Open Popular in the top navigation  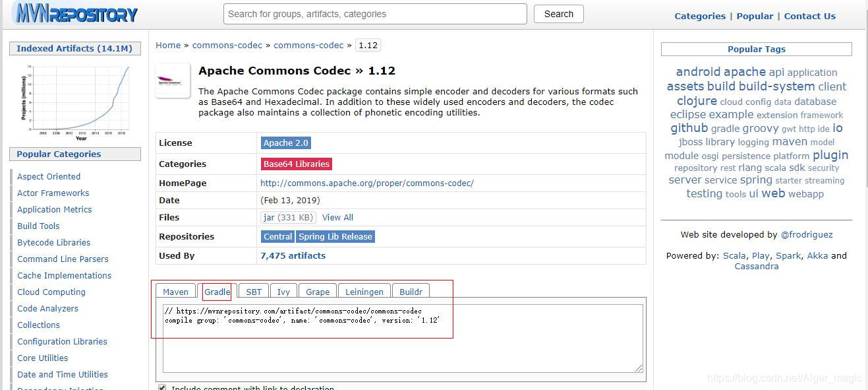[755, 16]
